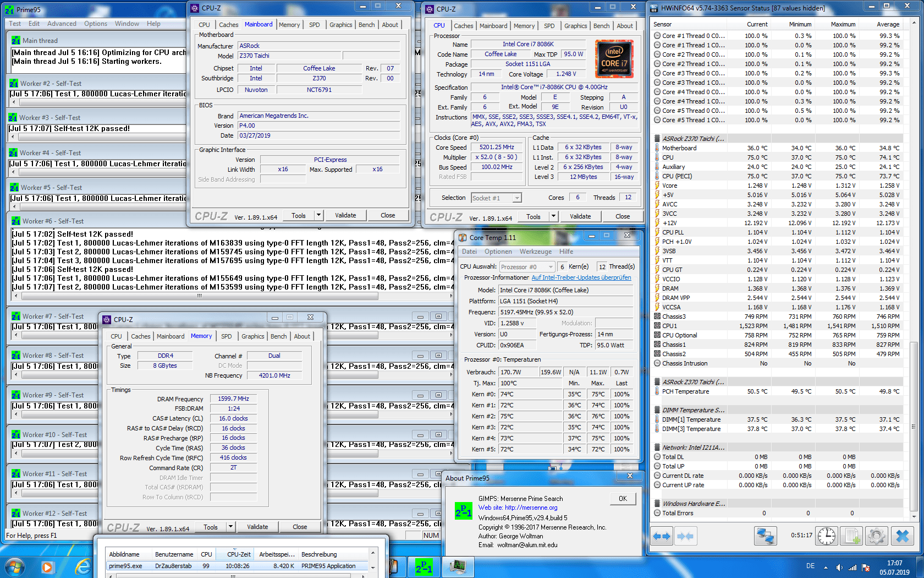Click the Prime95 logo in About dialog
924x578 pixels.
pos(463,511)
